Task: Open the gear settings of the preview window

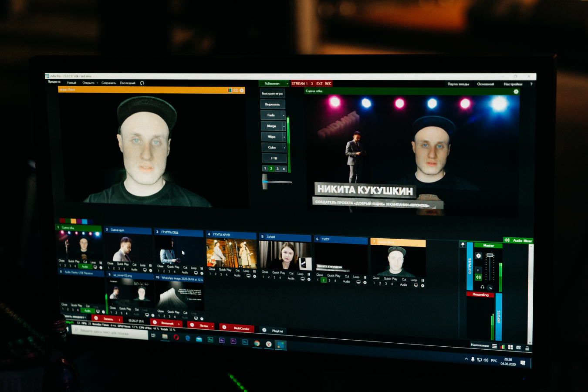Action: (242, 90)
